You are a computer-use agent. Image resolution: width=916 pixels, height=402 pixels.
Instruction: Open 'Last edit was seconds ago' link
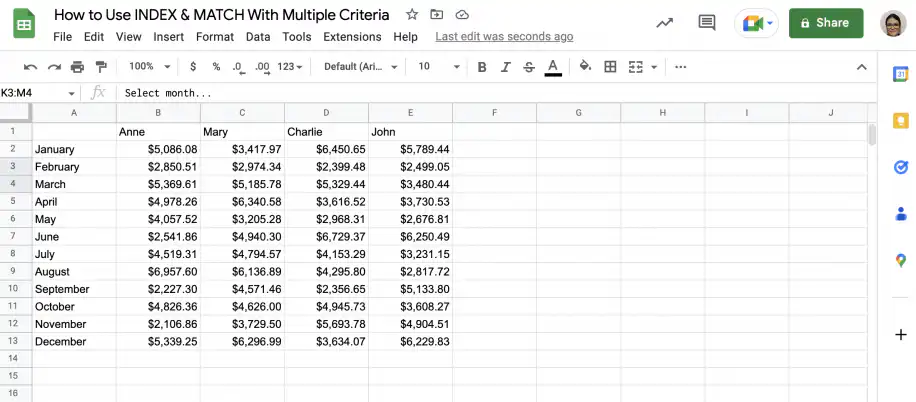504,37
